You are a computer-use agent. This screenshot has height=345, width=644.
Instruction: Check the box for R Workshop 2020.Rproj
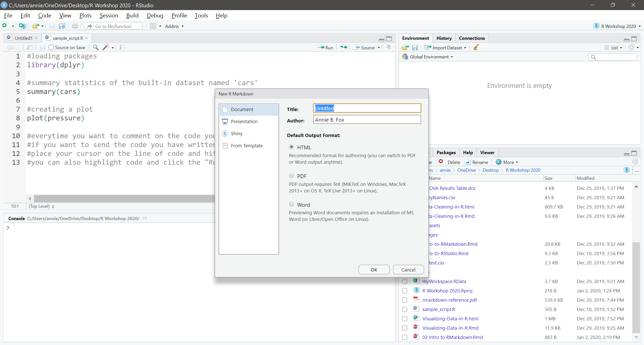405,291
